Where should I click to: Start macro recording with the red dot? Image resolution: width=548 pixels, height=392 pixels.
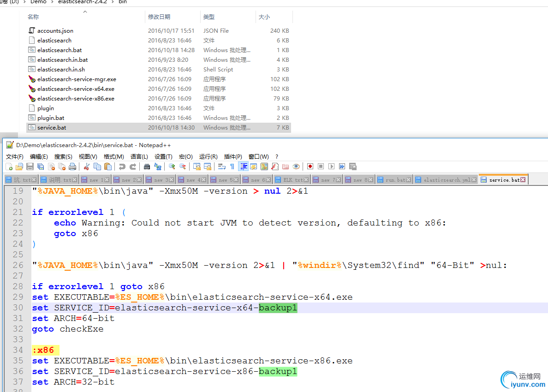[x=310, y=166]
